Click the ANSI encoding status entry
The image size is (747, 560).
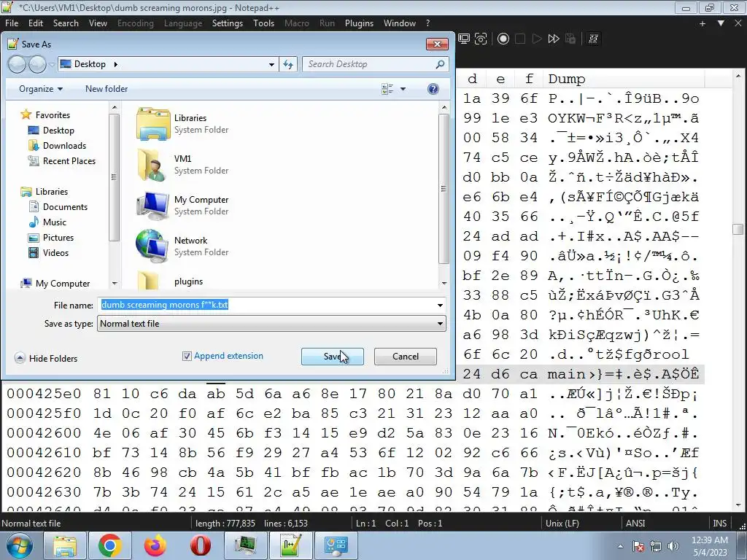pyautogui.click(x=635, y=524)
